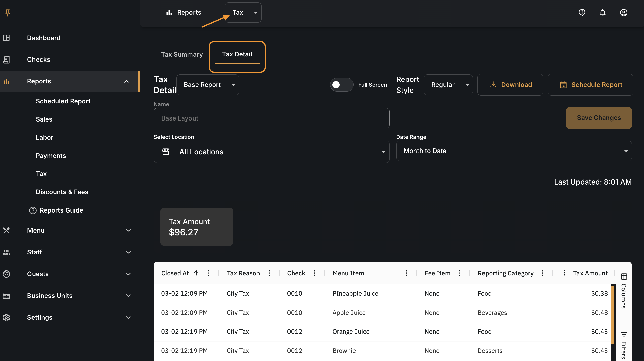Image resolution: width=644 pixels, height=361 pixels.
Task: Open Tax reports in sidebar
Action: (41, 174)
